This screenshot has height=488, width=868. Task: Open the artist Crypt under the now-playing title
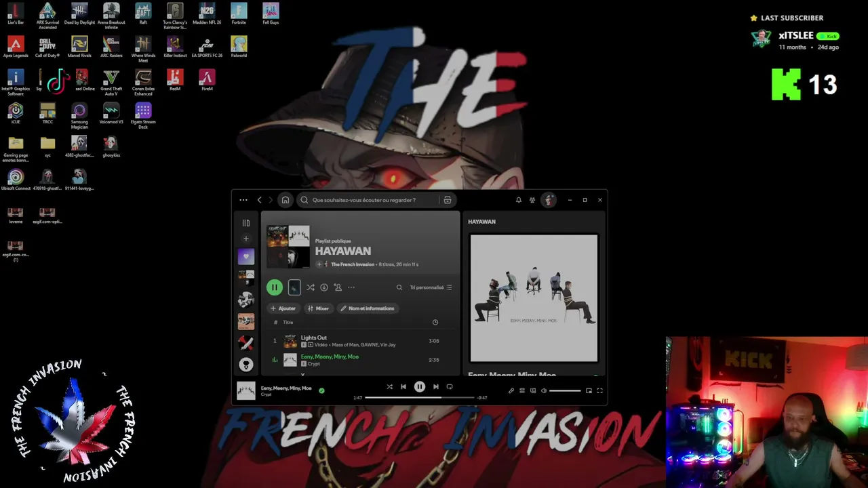pyautogui.click(x=267, y=394)
